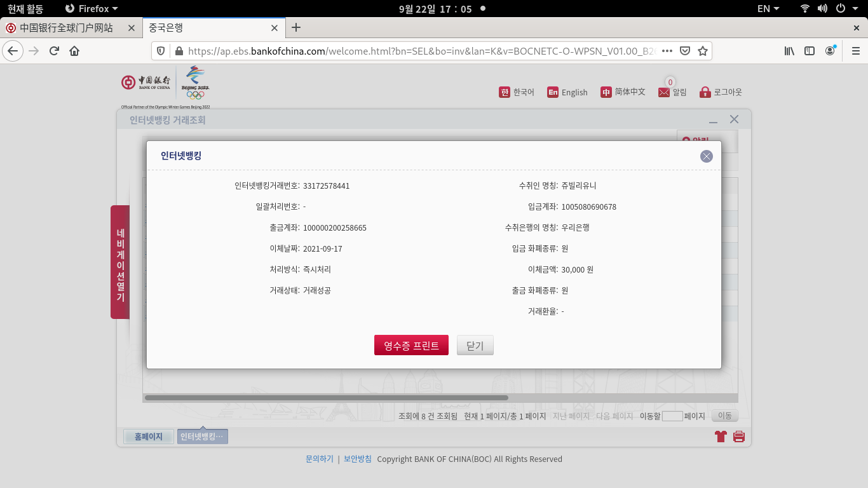868x488 pixels.
Task: Select the 홈페이지 bottom tab
Action: (149, 437)
